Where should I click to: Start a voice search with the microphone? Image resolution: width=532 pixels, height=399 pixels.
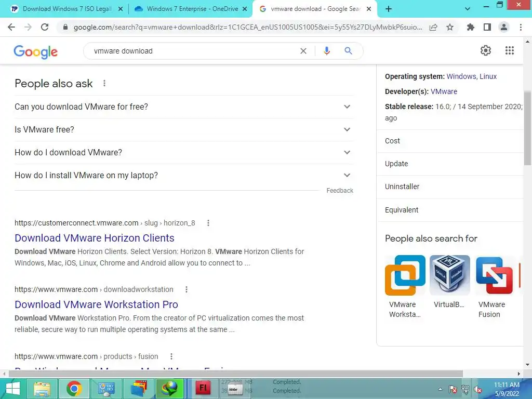click(x=326, y=51)
